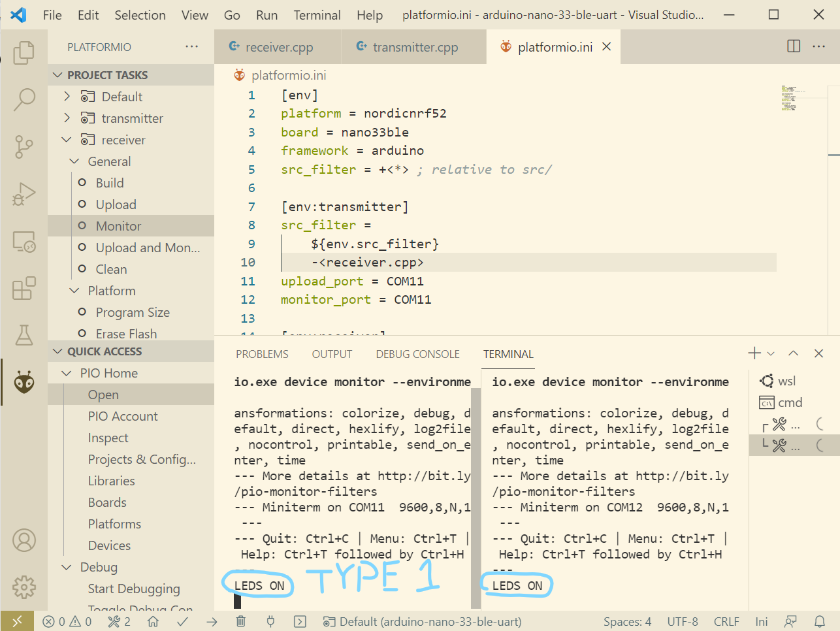Switch to the receiver.cpp editor tab

point(278,46)
